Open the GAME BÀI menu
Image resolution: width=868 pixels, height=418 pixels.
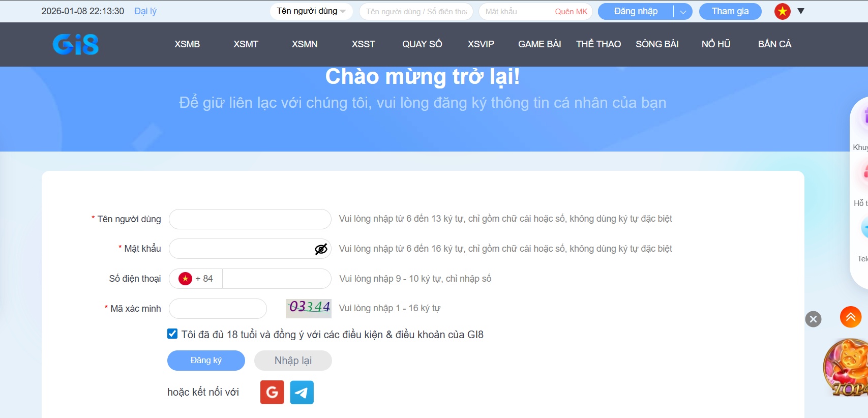point(540,44)
